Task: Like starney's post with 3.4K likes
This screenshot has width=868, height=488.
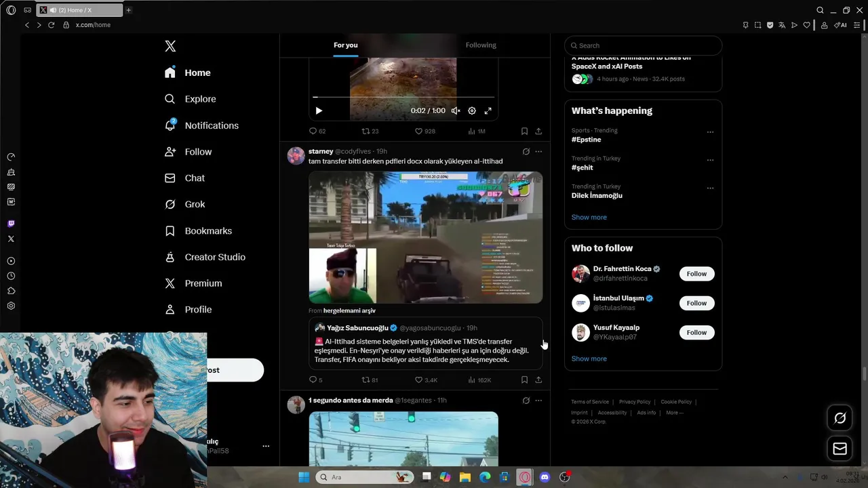Action: click(x=427, y=380)
